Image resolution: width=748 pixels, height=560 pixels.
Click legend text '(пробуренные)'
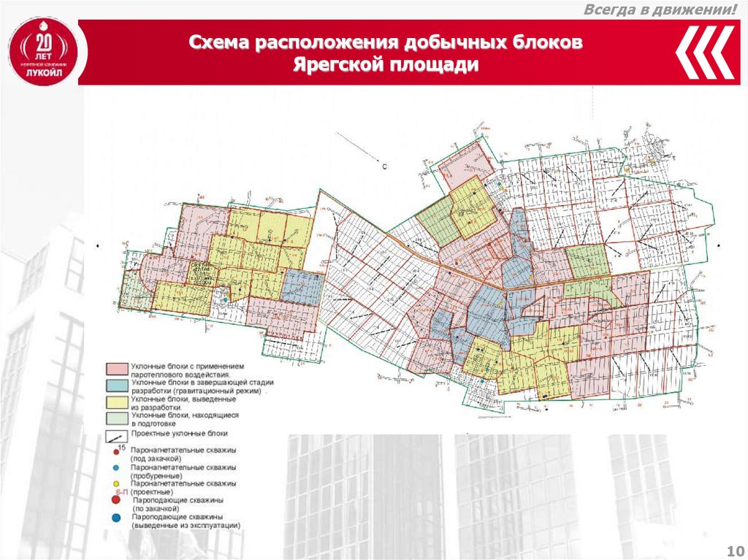pos(156,476)
